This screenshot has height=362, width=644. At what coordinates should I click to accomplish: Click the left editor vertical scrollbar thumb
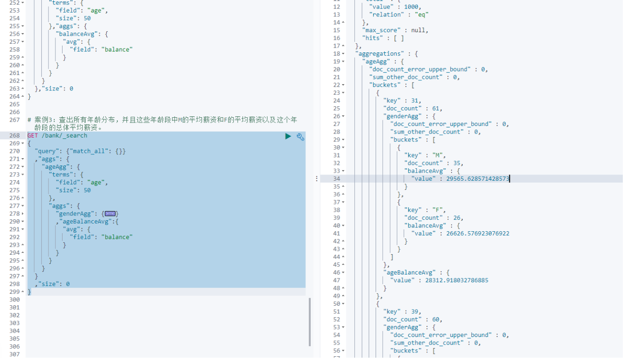point(310,322)
